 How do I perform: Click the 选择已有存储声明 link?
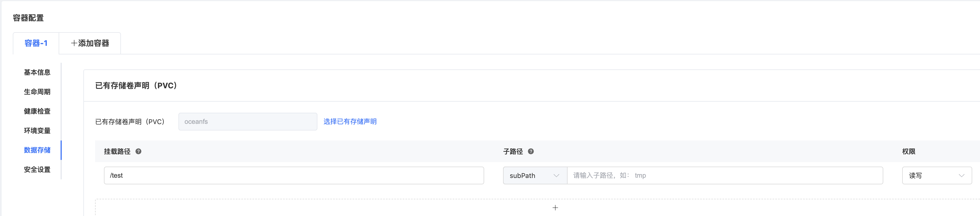tap(350, 122)
